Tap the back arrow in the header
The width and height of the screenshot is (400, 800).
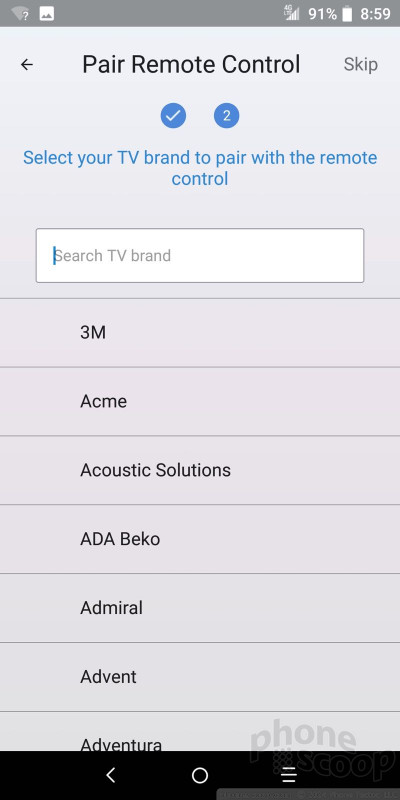pos(27,65)
